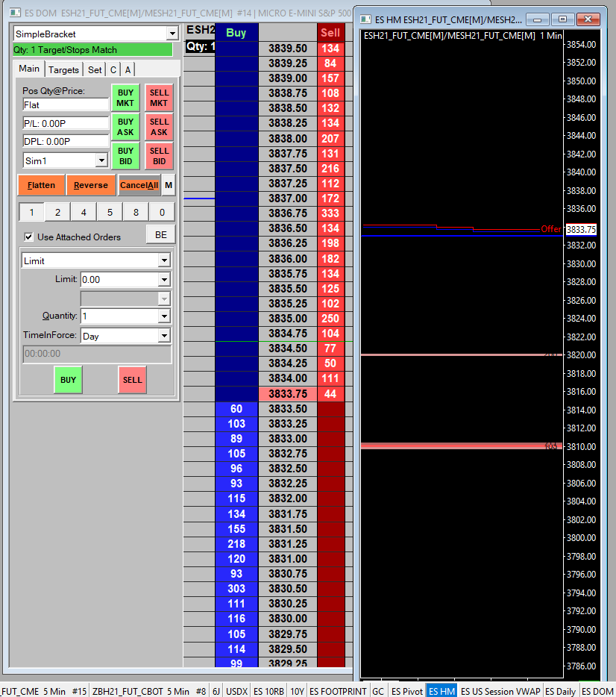Image resolution: width=616 pixels, height=697 pixels.
Task: Click the SELL ASK button
Action: point(159,127)
